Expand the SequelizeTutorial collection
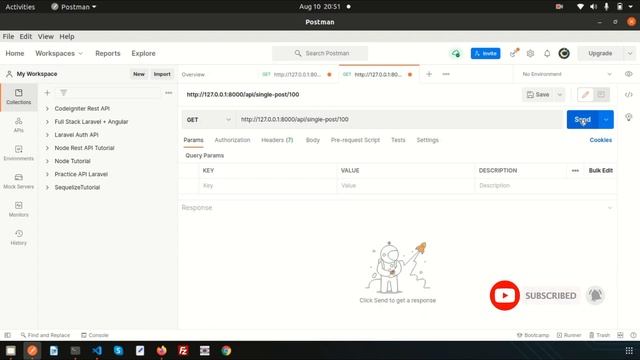Image resolution: width=640 pixels, height=360 pixels. [x=47, y=187]
